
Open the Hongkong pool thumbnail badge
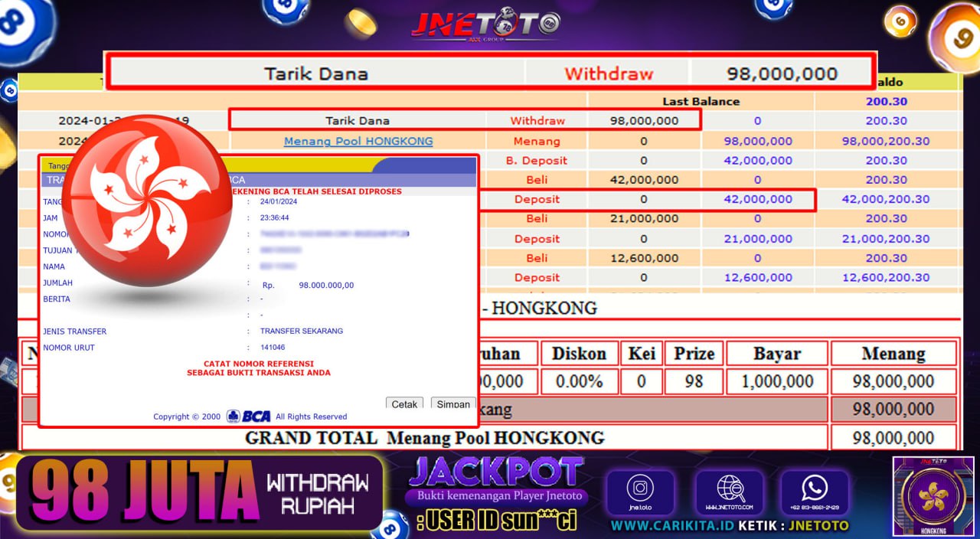coord(933,496)
